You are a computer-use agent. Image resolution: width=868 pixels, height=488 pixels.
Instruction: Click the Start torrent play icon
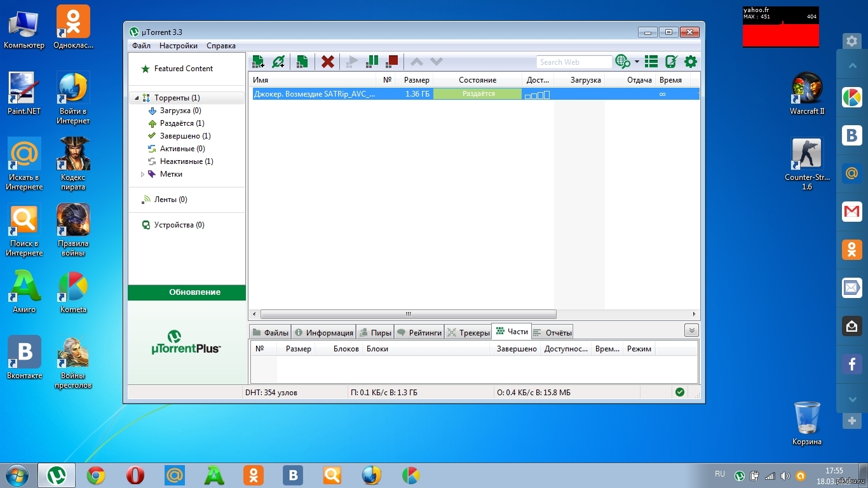click(352, 62)
